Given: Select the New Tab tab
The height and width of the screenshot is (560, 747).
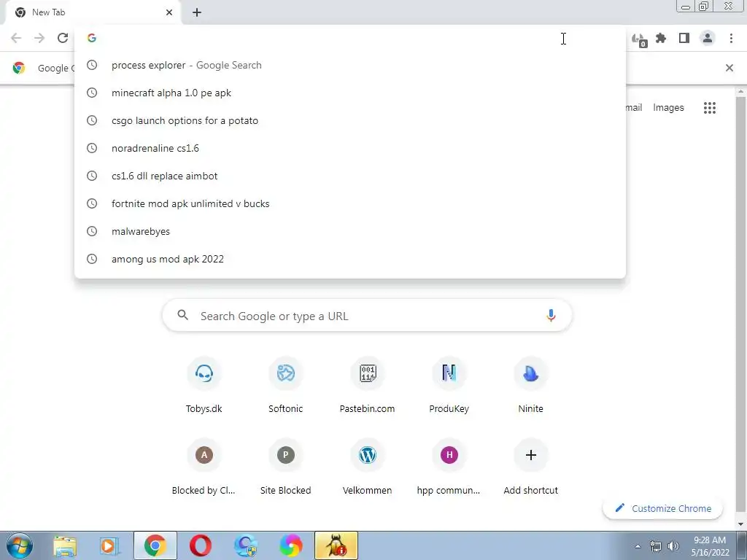Looking at the screenshot, I should click(93, 12).
